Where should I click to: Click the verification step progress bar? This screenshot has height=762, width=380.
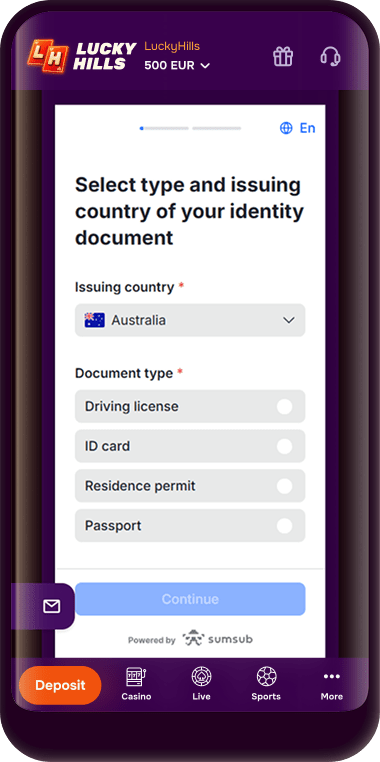[190, 128]
